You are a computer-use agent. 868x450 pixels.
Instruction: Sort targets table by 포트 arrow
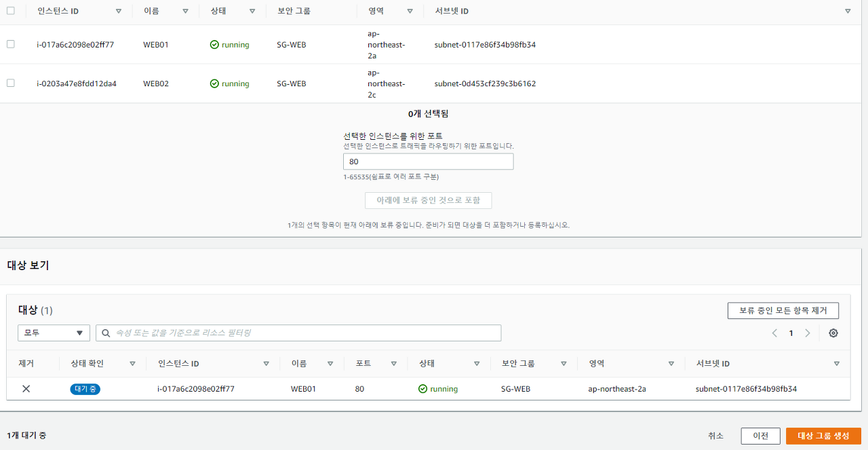point(393,364)
